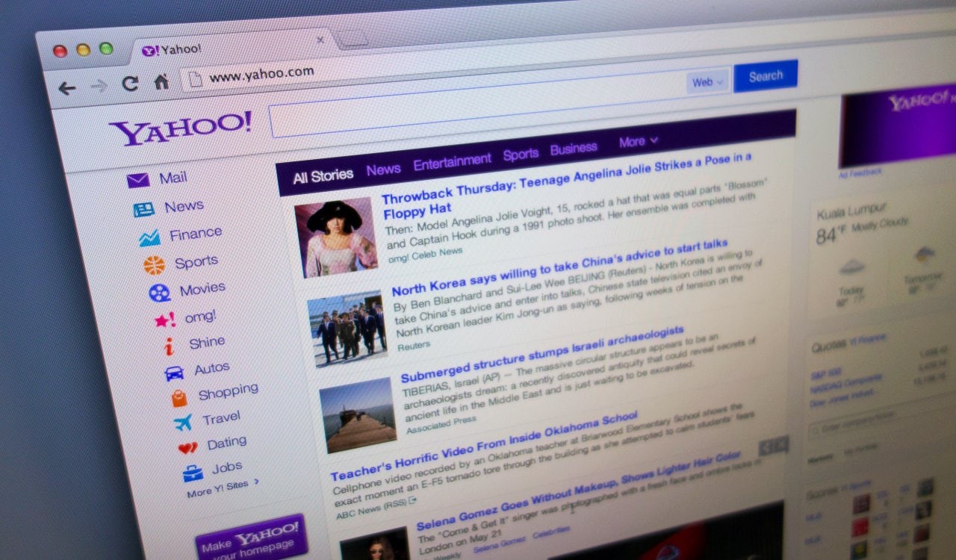
Task: Click the Shine icon
Action: click(x=170, y=346)
